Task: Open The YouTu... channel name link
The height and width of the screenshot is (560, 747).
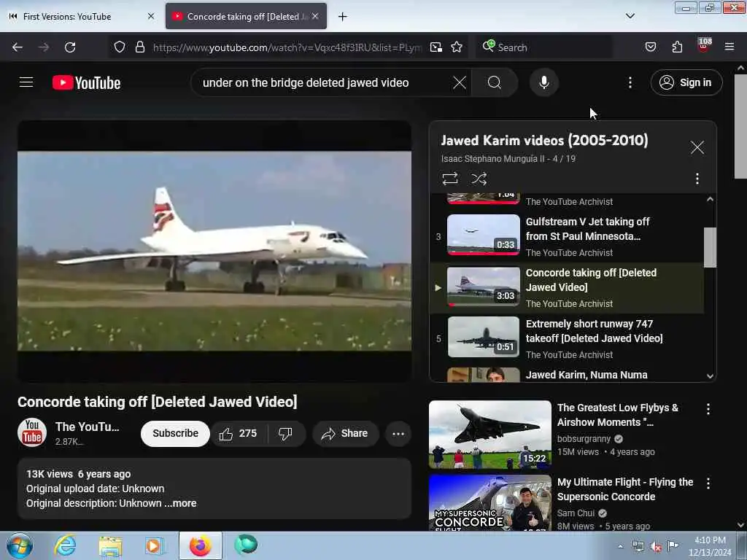Action: tap(88, 427)
